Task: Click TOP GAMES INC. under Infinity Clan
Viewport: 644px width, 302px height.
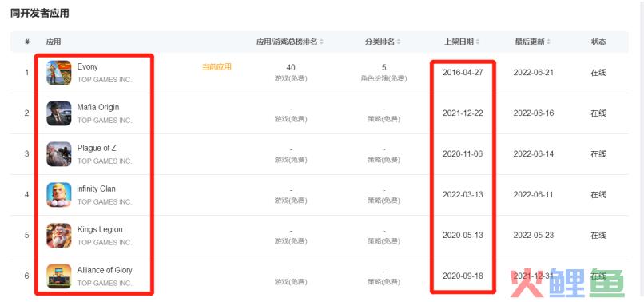Action: coord(105,202)
